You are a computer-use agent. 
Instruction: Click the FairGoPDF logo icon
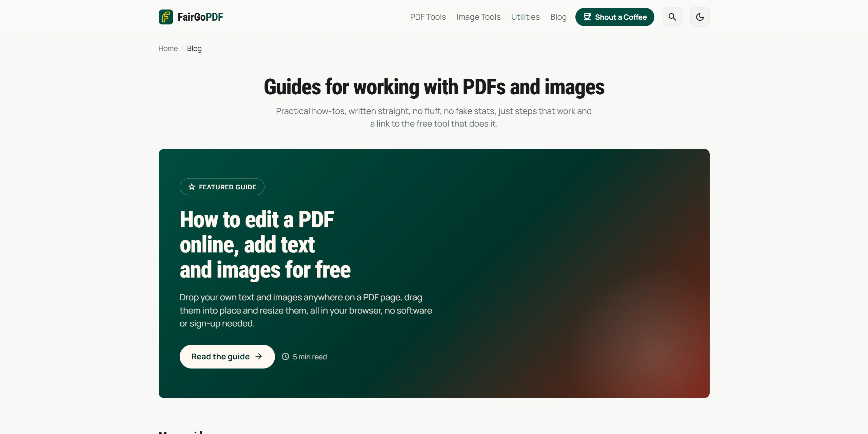pyautogui.click(x=166, y=17)
